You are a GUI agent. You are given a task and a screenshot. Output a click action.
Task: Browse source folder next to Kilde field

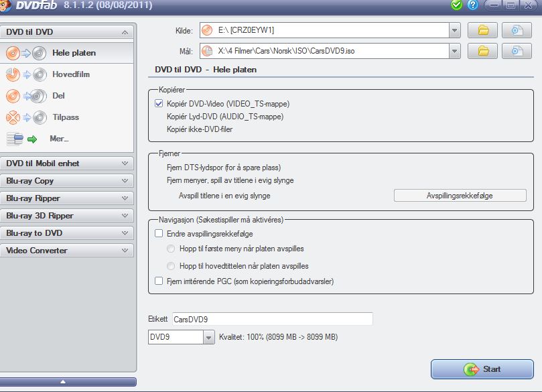482,30
